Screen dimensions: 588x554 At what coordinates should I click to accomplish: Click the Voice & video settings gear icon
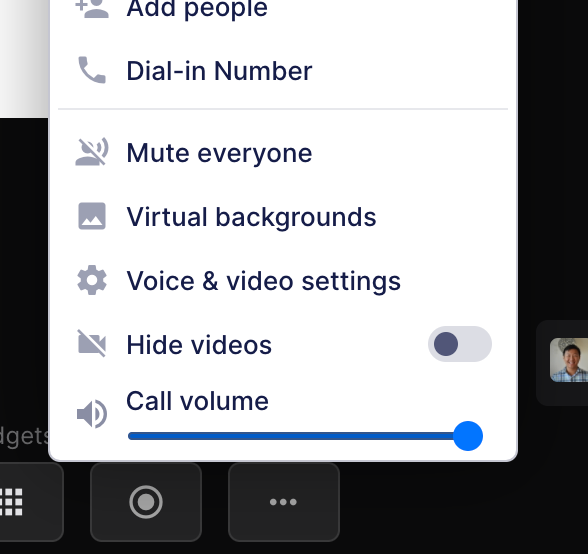(92, 280)
